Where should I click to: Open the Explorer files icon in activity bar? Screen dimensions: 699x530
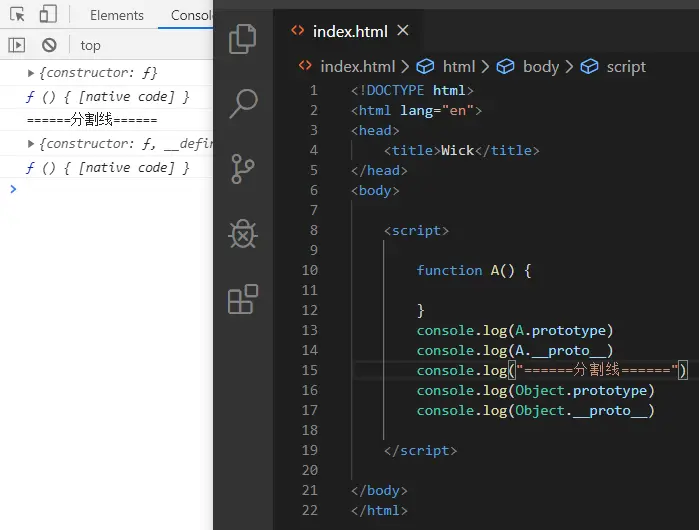(x=243, y=39)
